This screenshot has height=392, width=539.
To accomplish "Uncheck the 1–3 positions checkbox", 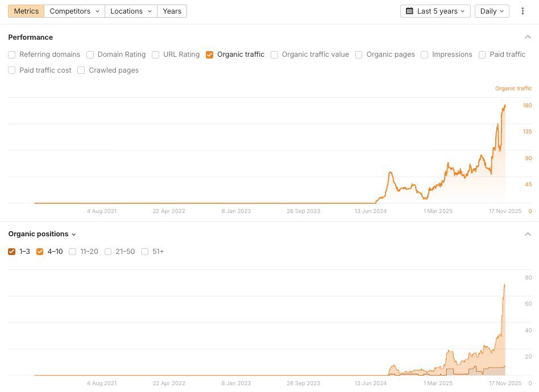I will 12,252.
